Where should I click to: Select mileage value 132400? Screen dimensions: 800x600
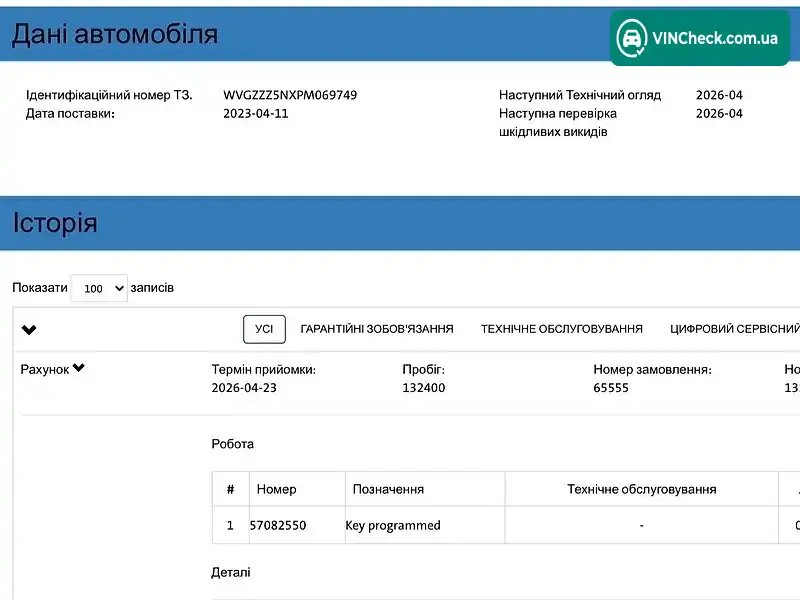click(x=423, y=388)
